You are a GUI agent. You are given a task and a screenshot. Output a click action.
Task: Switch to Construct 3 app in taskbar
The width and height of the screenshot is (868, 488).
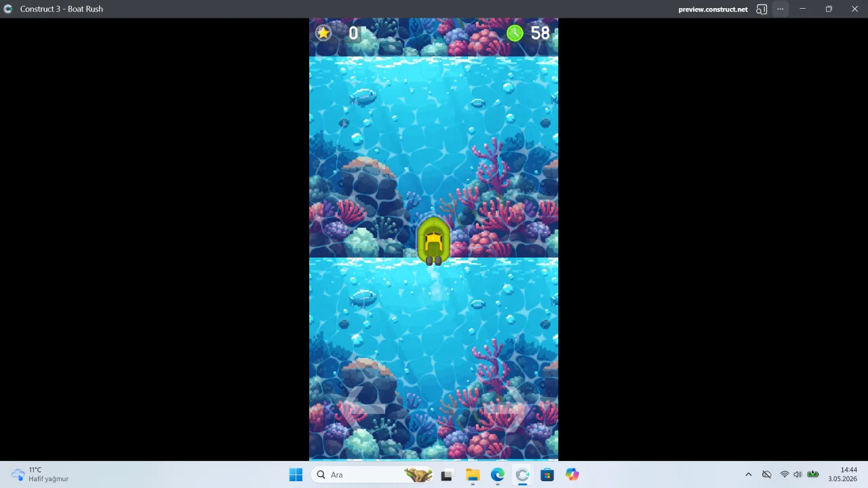tap(522, 475)
